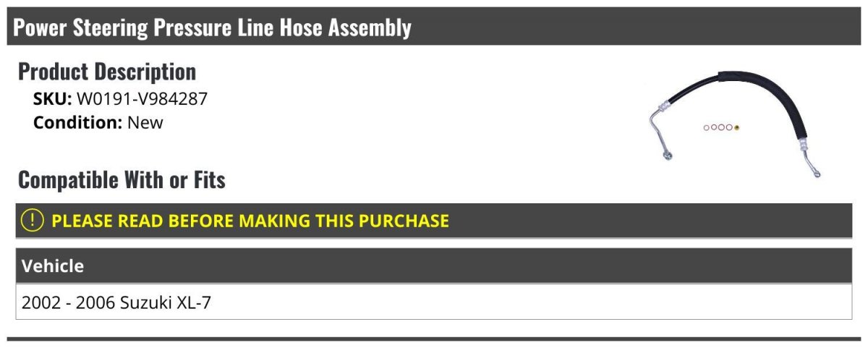Image resolution: width=868 pixels, height=348 pixels.
Task: Click the dark divider line at page bottom
Action: [x=434, y=339]
